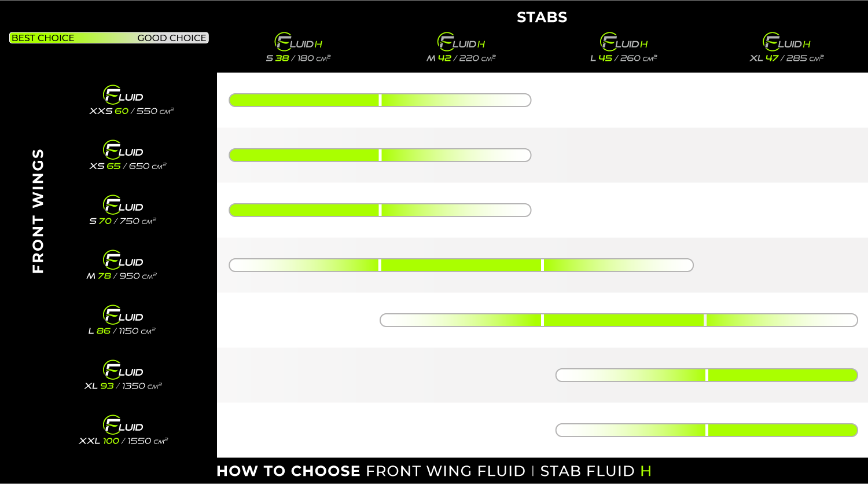Click the Fluid XL 93 front wing logo
The width and height of the screenshot is (868, 484).
click(123, 369)
